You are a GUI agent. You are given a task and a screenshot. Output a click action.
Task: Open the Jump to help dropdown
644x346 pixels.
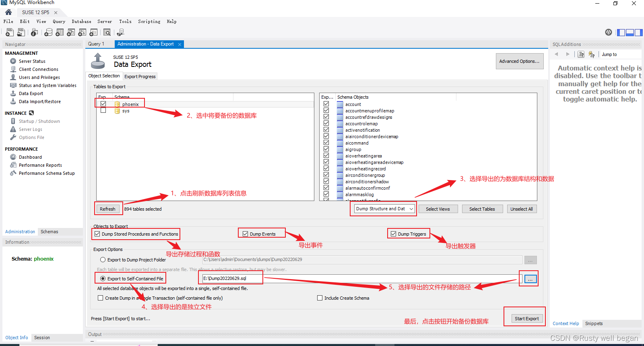[620, 54]
